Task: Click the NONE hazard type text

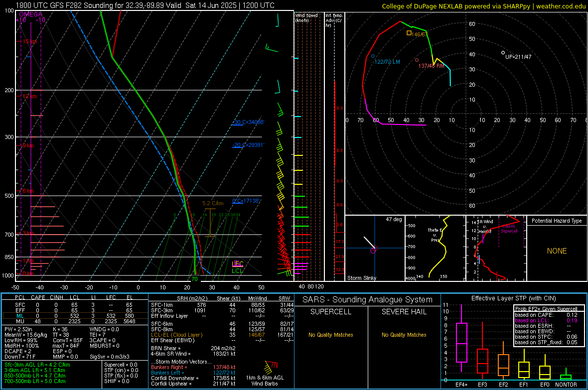Action: [x=557, y=251]
